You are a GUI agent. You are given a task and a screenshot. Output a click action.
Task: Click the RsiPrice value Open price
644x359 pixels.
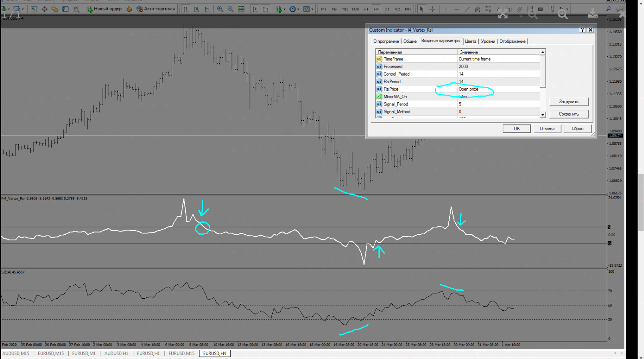tap(468, 89)
